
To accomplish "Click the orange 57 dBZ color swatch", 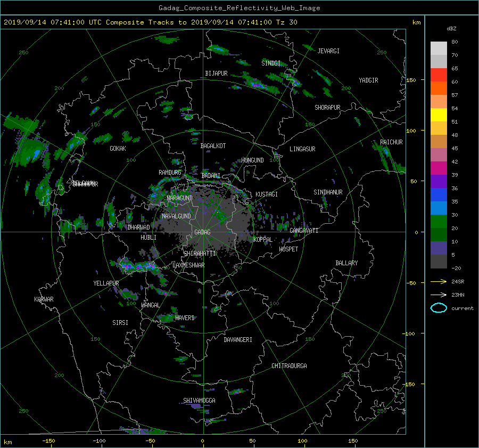I will 439,88.
